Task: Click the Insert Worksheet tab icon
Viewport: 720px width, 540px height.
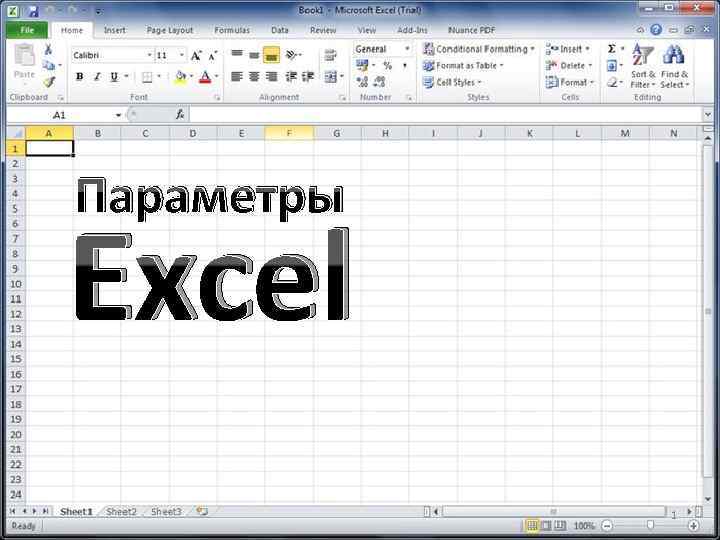Action: [202, 511]
